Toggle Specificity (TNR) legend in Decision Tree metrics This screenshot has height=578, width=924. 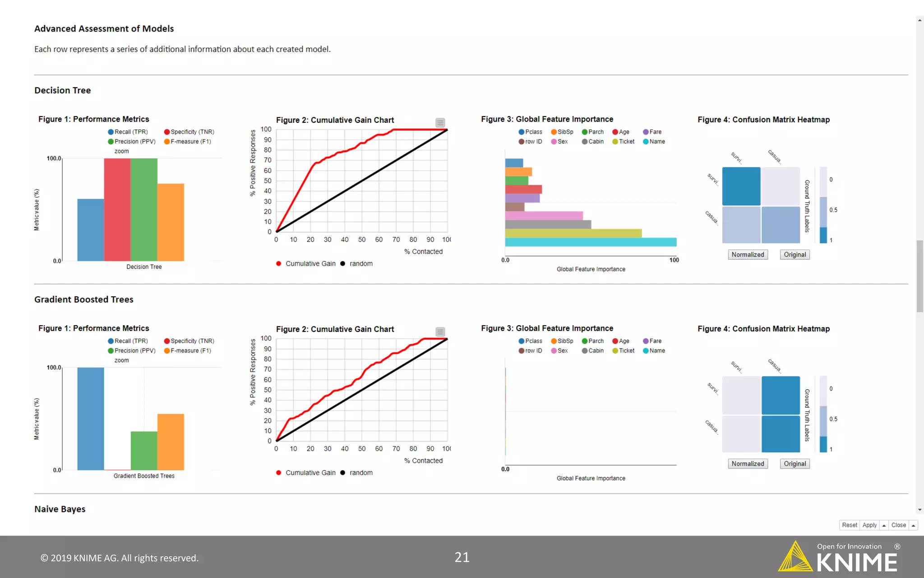(167, 132)
